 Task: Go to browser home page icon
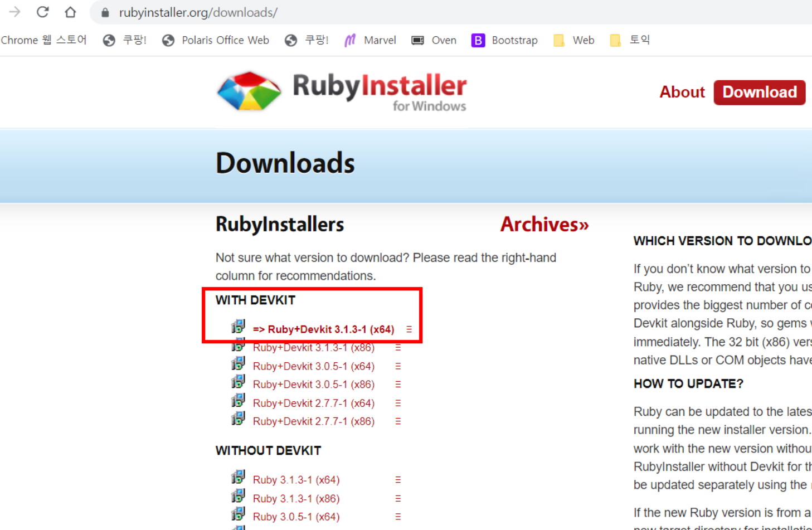[70, 12]
